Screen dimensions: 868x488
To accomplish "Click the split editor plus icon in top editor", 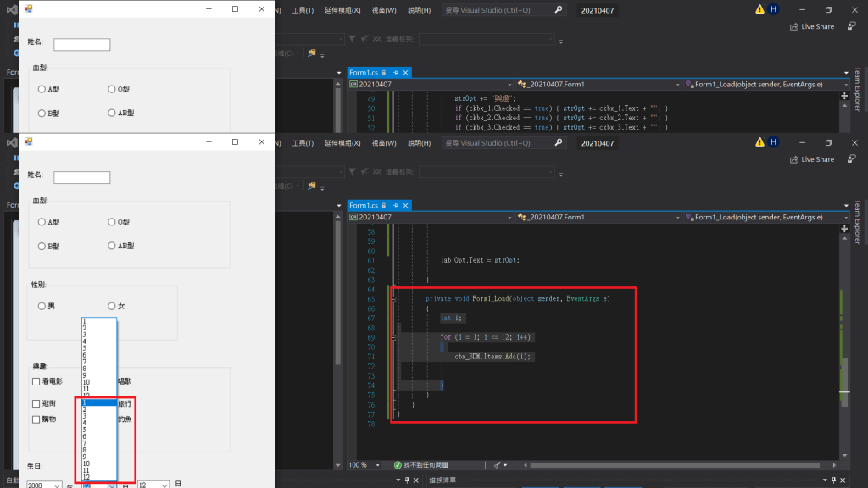I will [x=844, y=96].
